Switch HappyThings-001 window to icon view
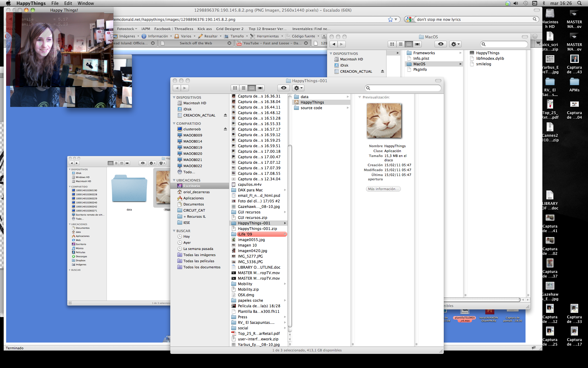This screenshot has height=368, width=588. pyautogui.click(x=235, y=88)
